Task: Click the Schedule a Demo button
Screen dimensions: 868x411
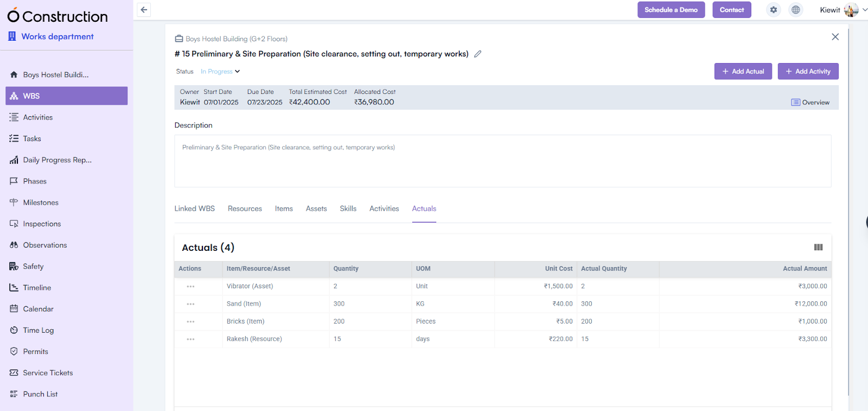Action: click(671, 10)
